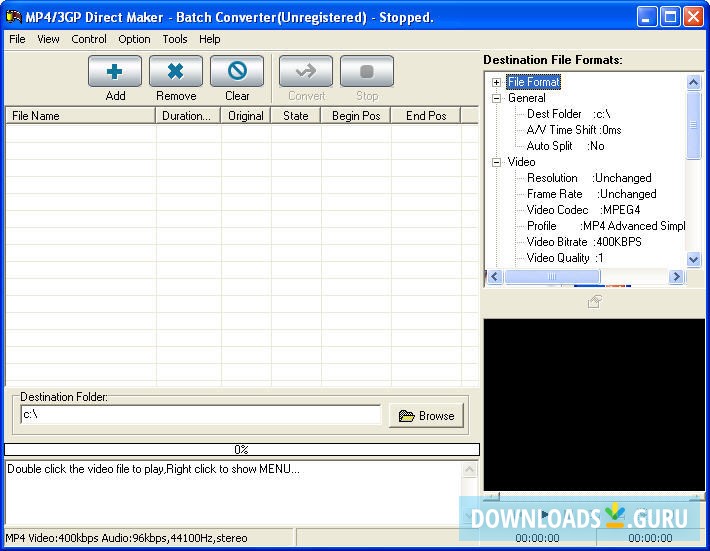710x551 pixels.
Task: Click the Clear list toolbar button
Action: [237, 72]
